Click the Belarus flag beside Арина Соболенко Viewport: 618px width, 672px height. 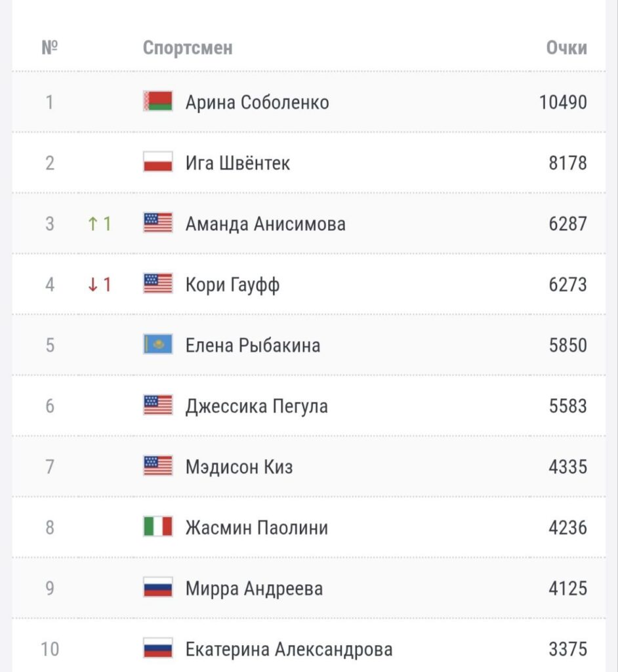coord(157,102)
